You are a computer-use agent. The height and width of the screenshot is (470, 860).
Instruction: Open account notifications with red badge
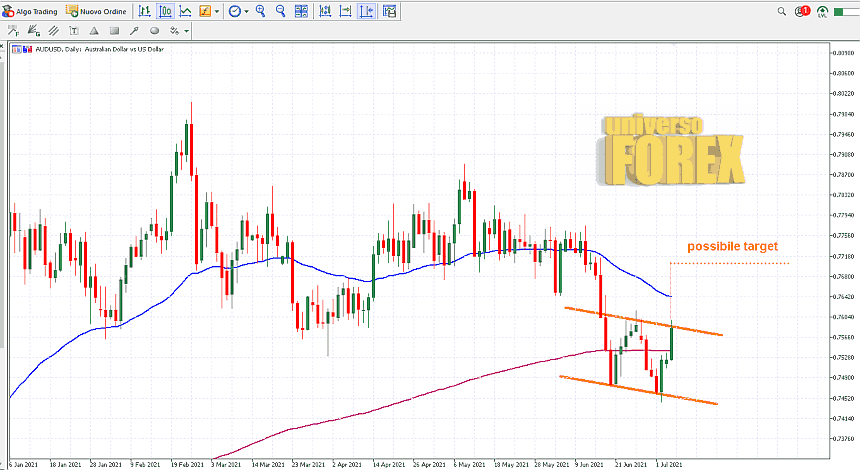[x=801, y=11]
